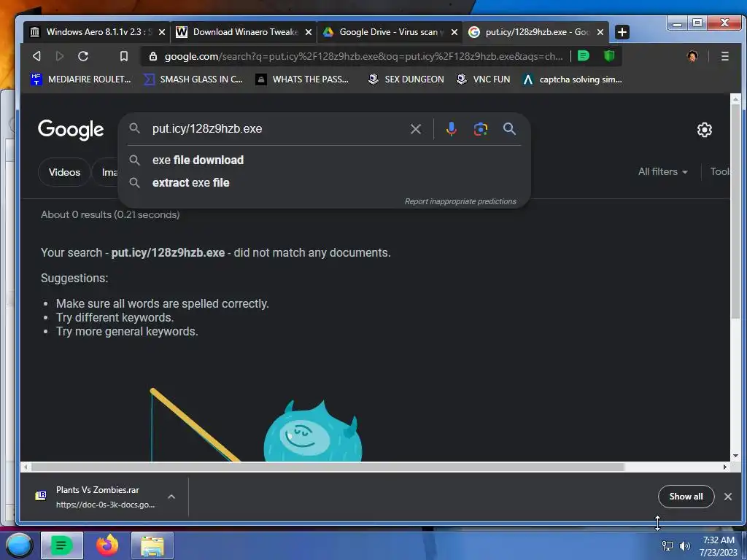Viewport: 747px width, 560px height.
Task: Choose 'extract exe file' suggestion
Action: pos(190,183)
